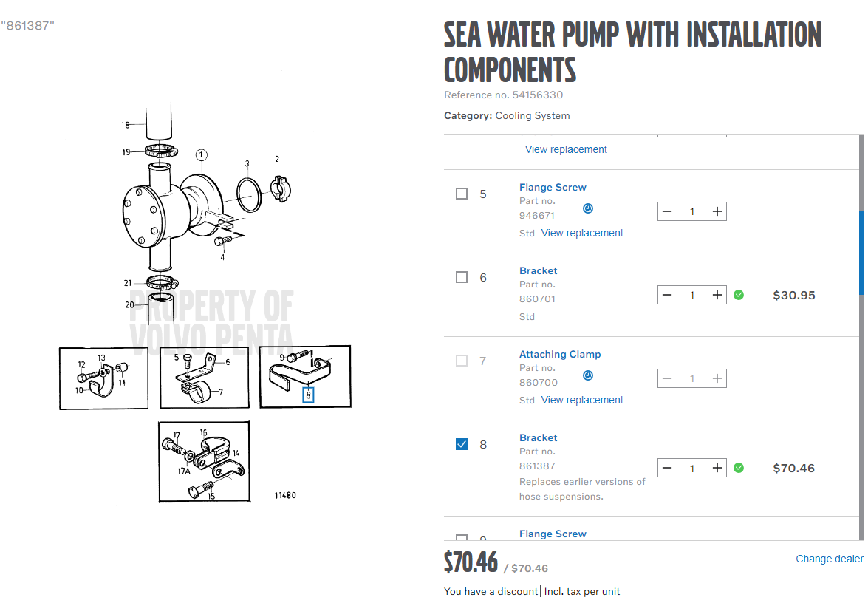Open the View replacement link above item 5

[x=566, y=149]
